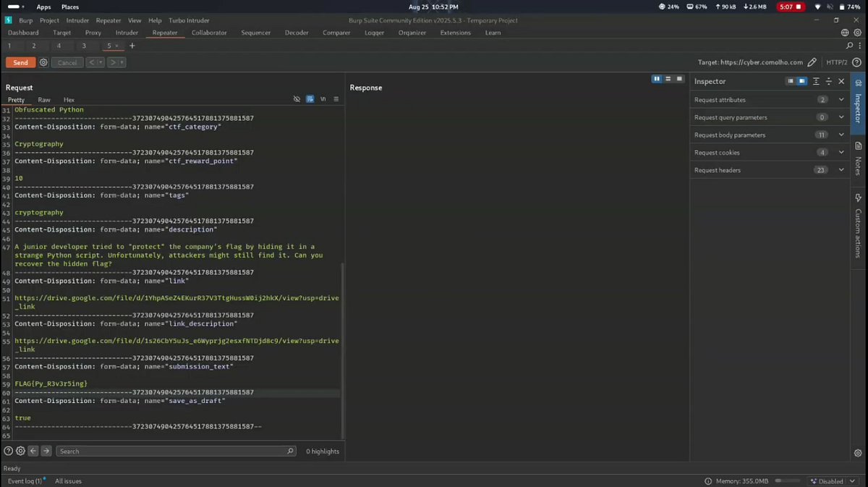Viewport: 868px width, 487px height.
Task: Click the request editor vertical scrollbar
Action: [344, 350]
